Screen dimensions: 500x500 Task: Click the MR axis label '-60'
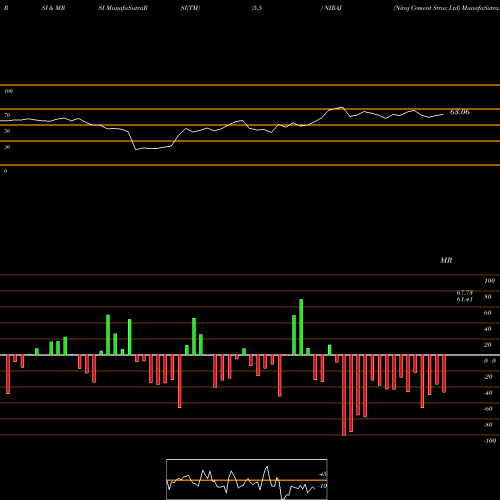pyautogui.click(x=488, y=409)
